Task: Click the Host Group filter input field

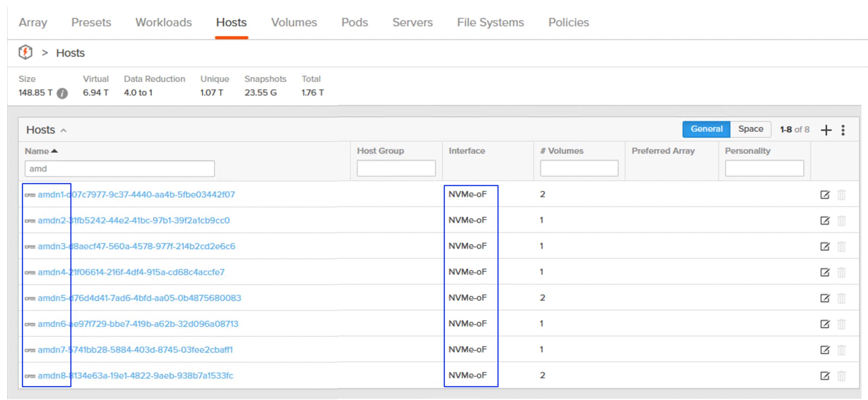Action: (x=396, y=168)
